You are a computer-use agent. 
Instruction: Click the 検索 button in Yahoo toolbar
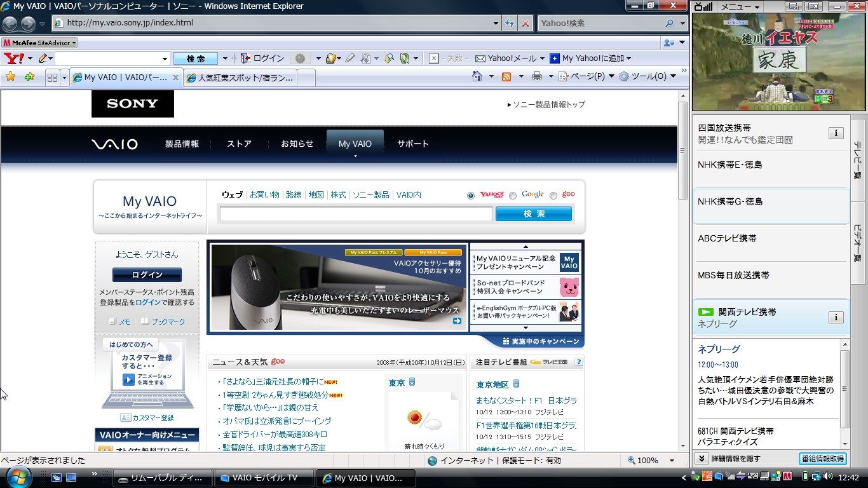coord(196,58)
